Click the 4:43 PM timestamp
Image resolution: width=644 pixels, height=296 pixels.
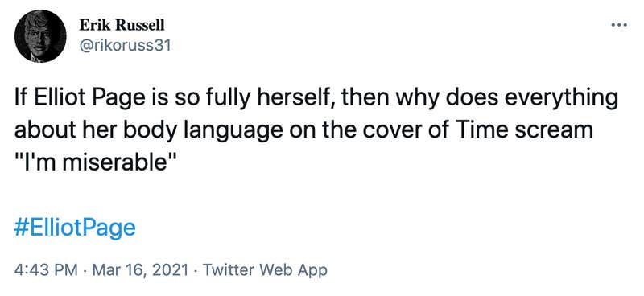point(46,270)
